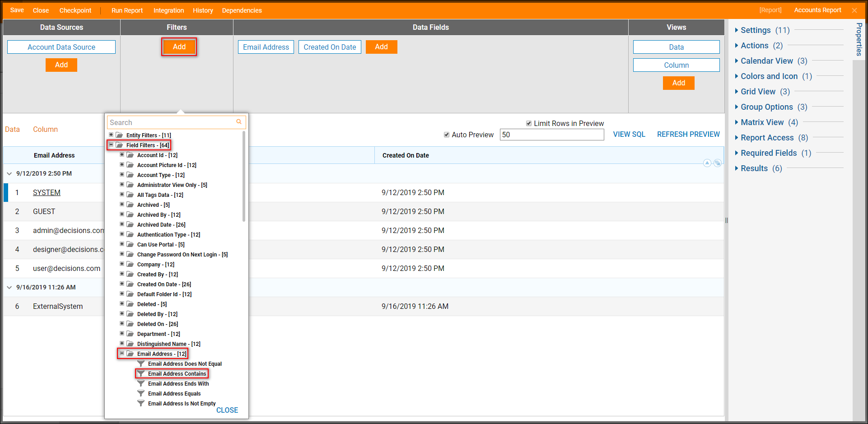Toggle the Auto Preview checkbox
The image size is (868, 424).
tap(447, 135)
